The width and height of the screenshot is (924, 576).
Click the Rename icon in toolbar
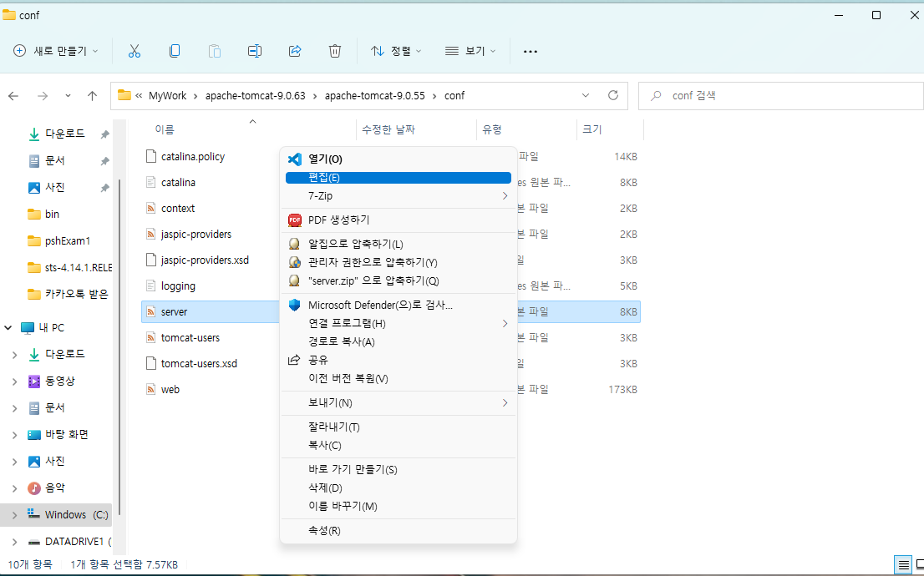click(x=255, y=51)
